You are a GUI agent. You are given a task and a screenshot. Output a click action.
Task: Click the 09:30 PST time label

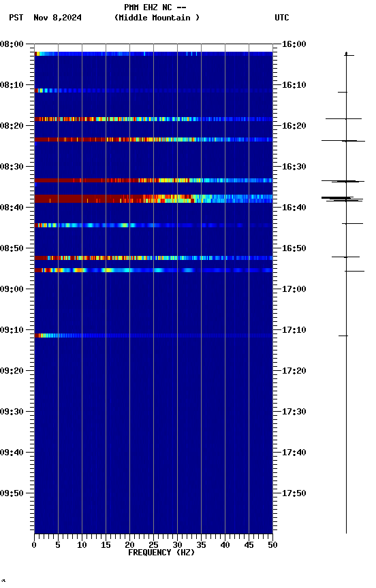[x=12, y=412]
